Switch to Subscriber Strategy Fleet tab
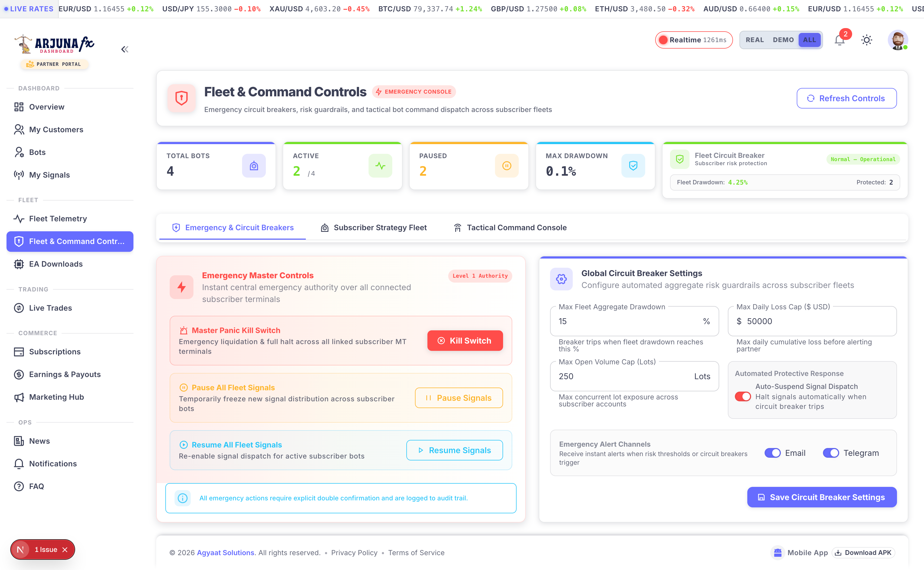This screenshot has width=924, height=570. pyautogui.click(x=374, y=228)
